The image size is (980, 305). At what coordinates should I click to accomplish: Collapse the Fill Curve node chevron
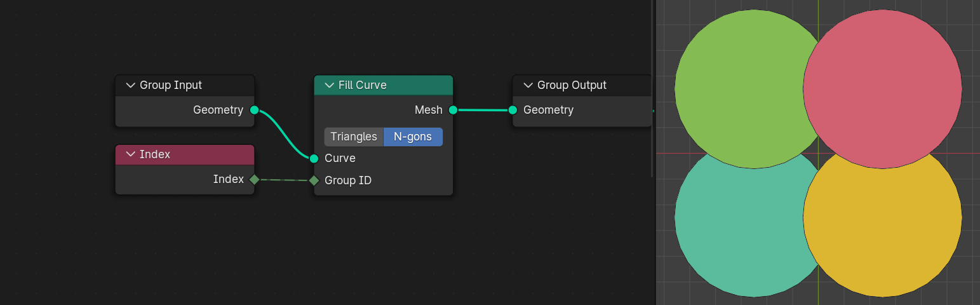coord(330,85)
